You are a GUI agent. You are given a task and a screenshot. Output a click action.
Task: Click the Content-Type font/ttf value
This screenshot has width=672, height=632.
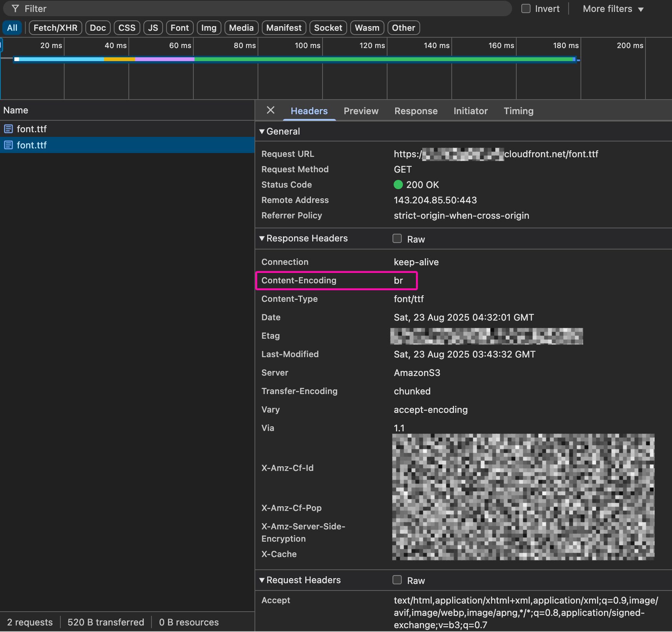409,299
